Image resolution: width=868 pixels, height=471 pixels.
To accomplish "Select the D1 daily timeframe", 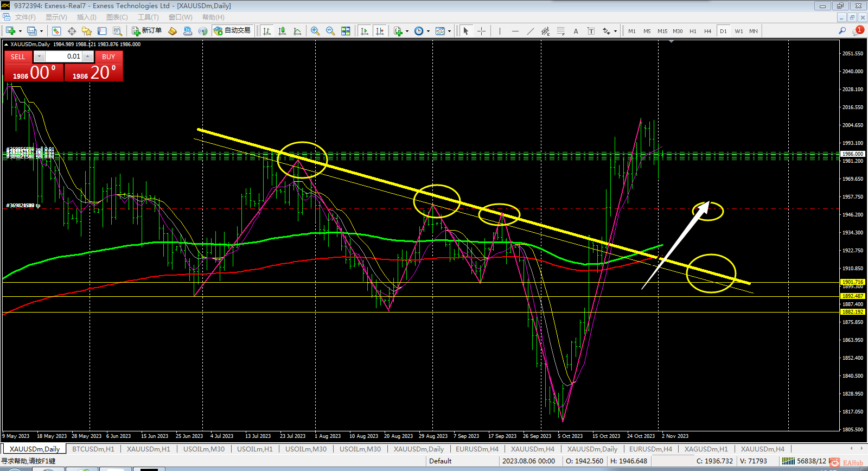I will coord(723,31).
